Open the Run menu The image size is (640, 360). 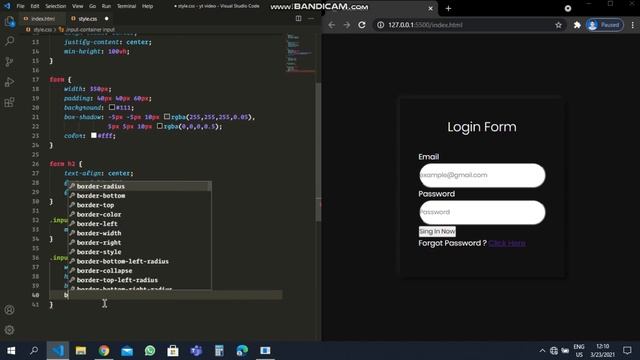106,6
